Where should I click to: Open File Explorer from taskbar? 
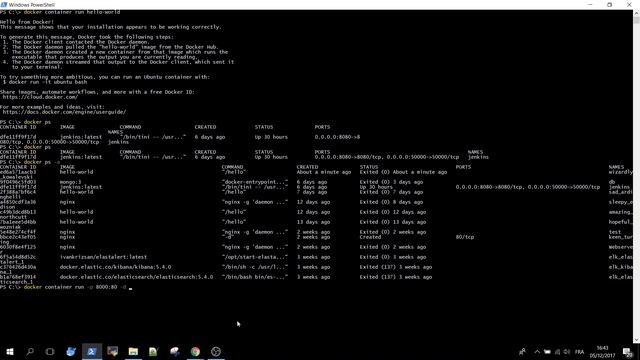[133, 351]
